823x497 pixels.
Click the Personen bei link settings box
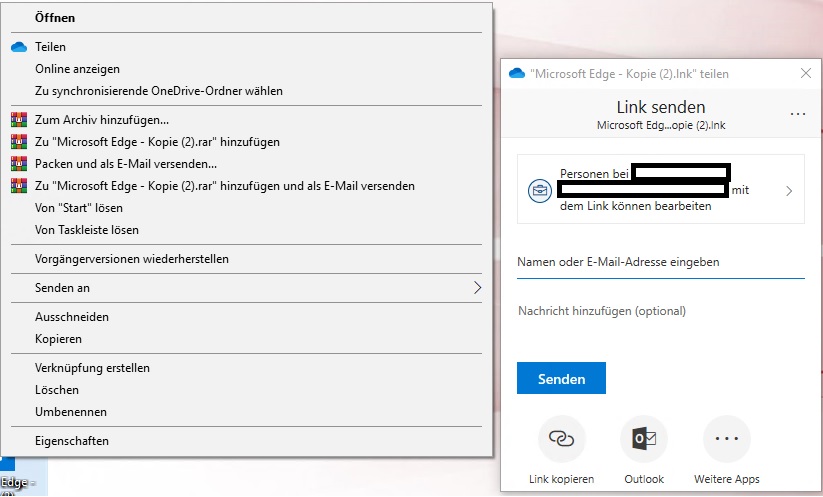pos(661,189)
